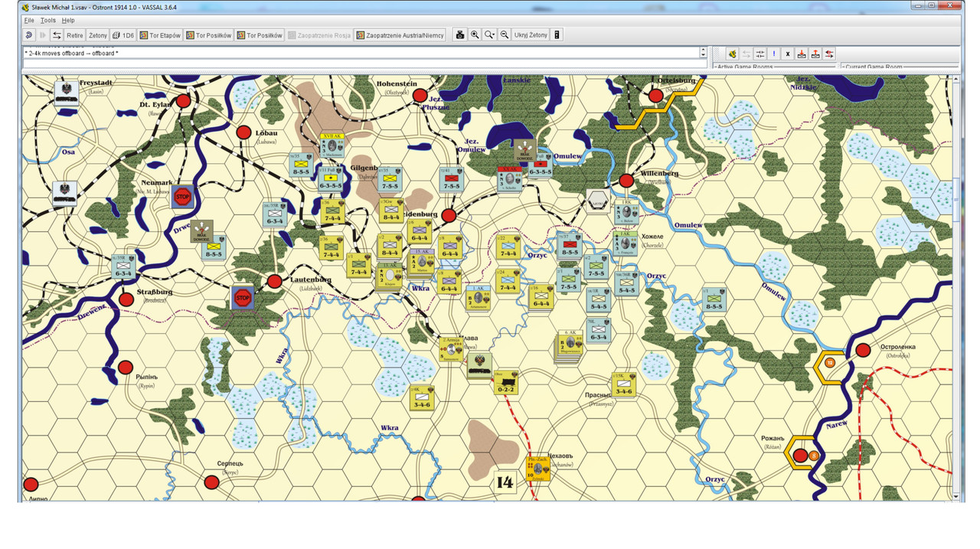Click the inbox red down-arrow icon

(x=802, y=54)
